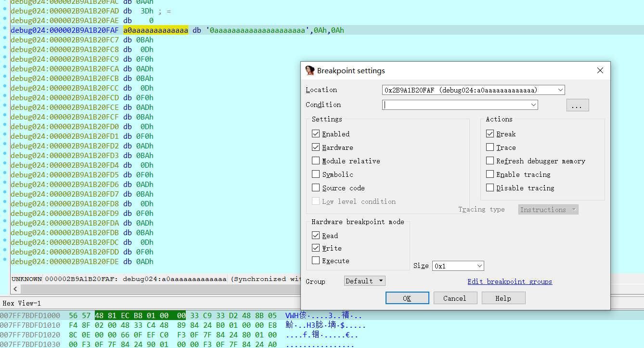Toggle the Enabled checkbox

tap(316, 134)
